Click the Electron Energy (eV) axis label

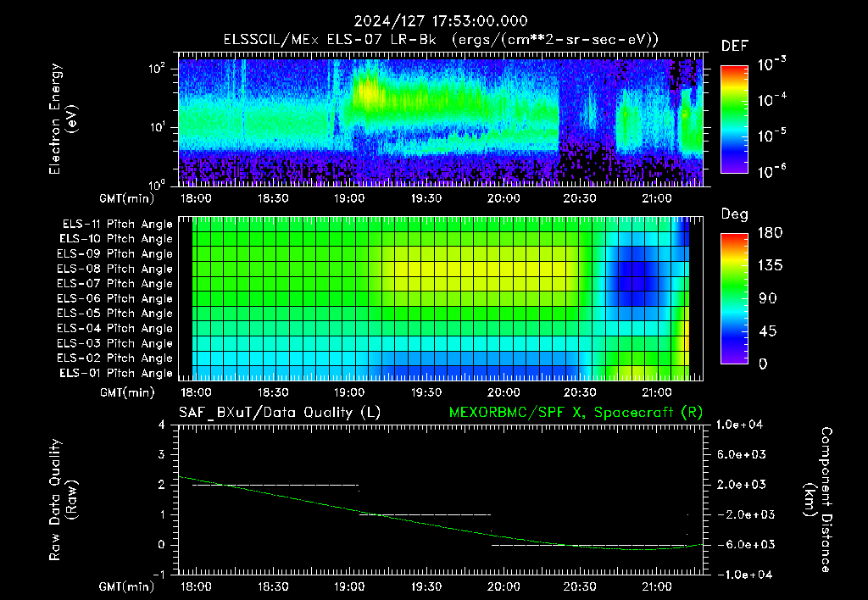point(63,119)
